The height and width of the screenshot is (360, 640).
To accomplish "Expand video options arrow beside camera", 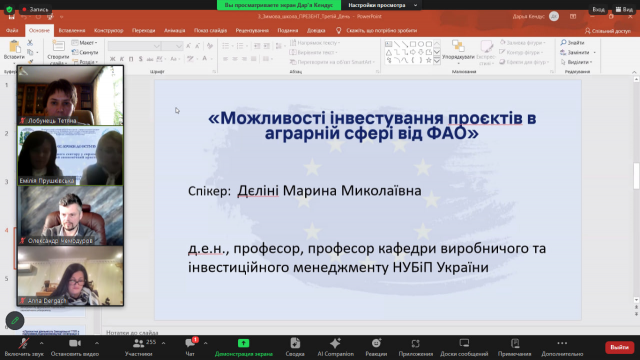I will 97,343.
